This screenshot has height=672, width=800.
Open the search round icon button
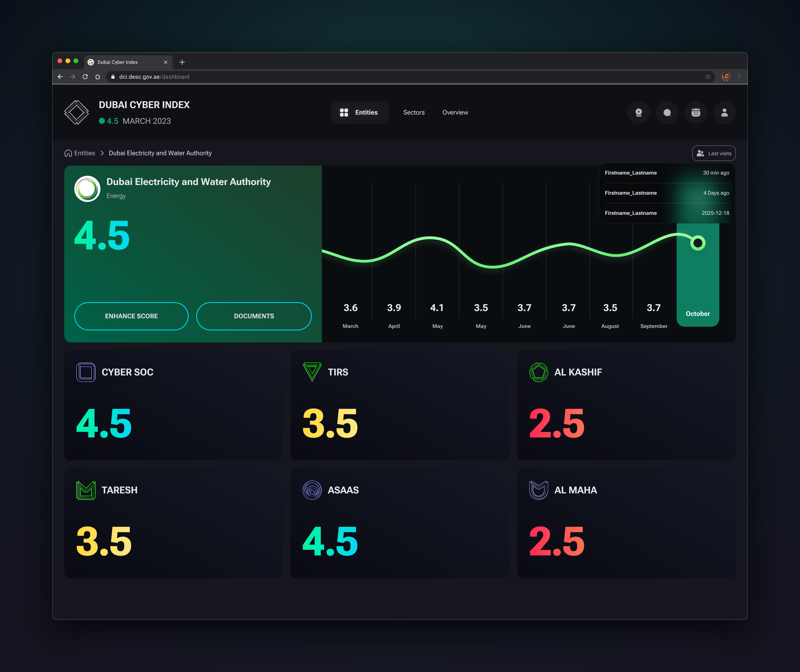[x=667, y=112]
